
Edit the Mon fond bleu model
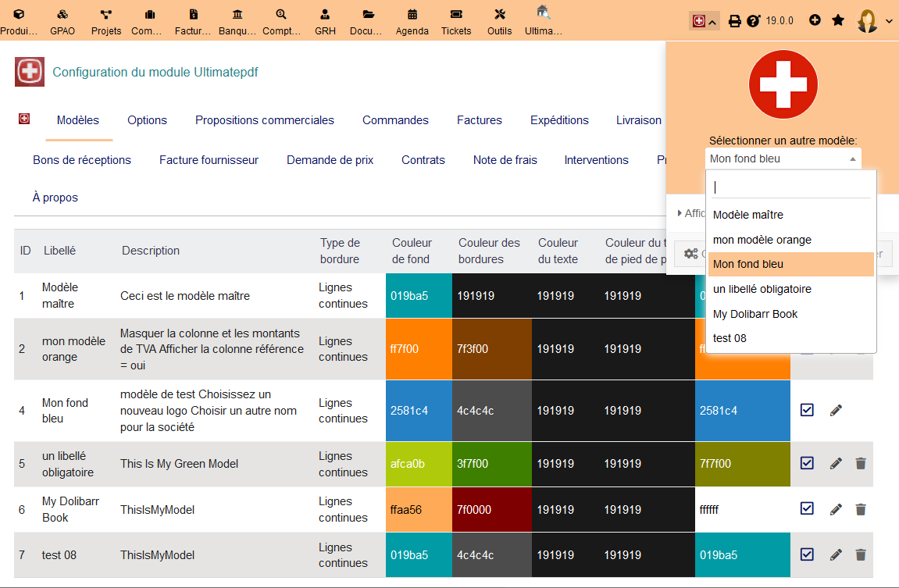pos(836,410)
